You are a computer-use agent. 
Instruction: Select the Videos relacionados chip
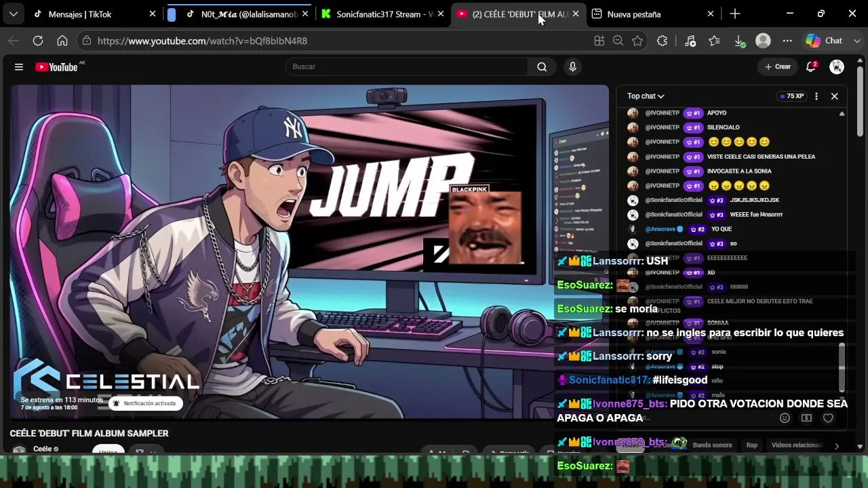[797, 445]
